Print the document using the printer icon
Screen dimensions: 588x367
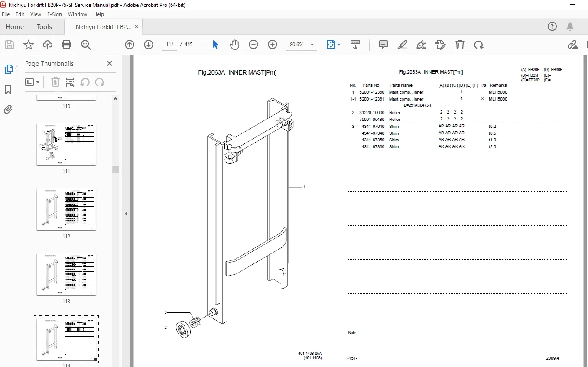[x=66, y=45]
